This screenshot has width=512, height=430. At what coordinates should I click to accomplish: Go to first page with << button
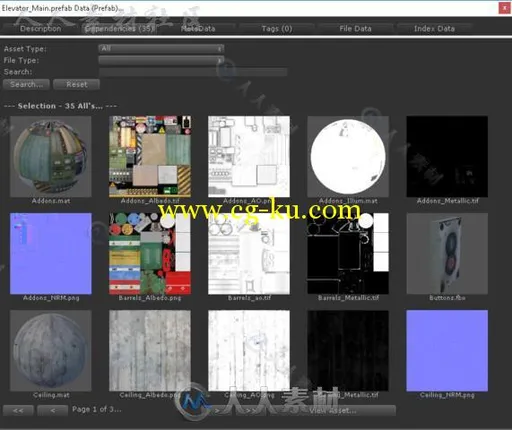(x=18, y=410)
